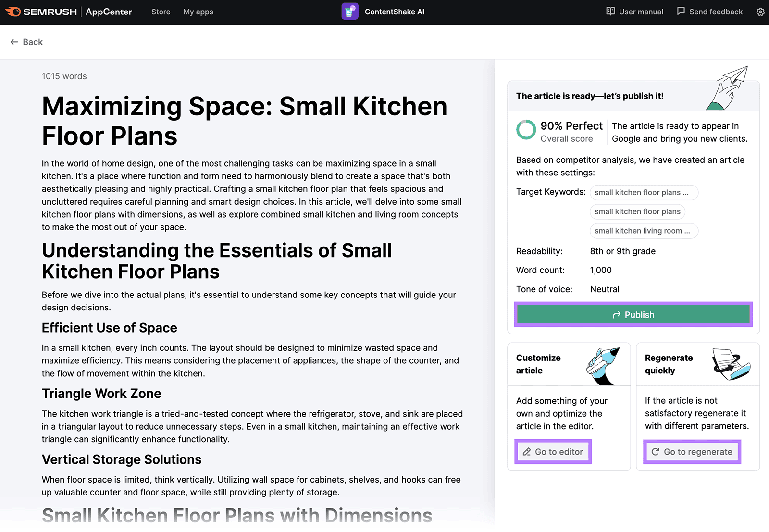This screenshot has height=532, width=769.
Task: Click the paper airplane illustration
Action: pyautogui.click(x=728, y=88)
